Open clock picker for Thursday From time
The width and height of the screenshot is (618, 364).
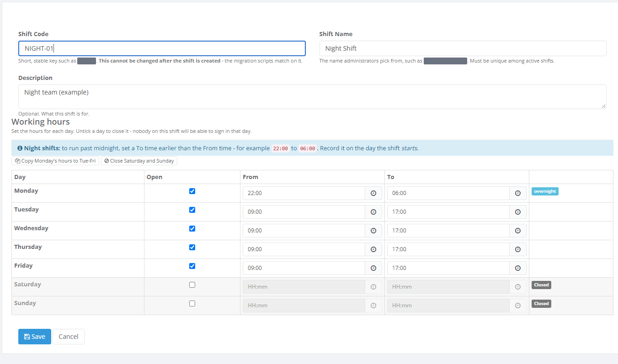tap(373, 249)
